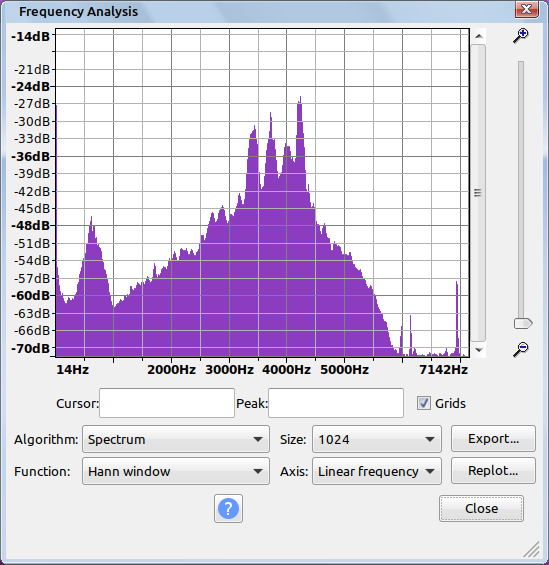Click the zoom in magnifier icon

pos(521,36)
